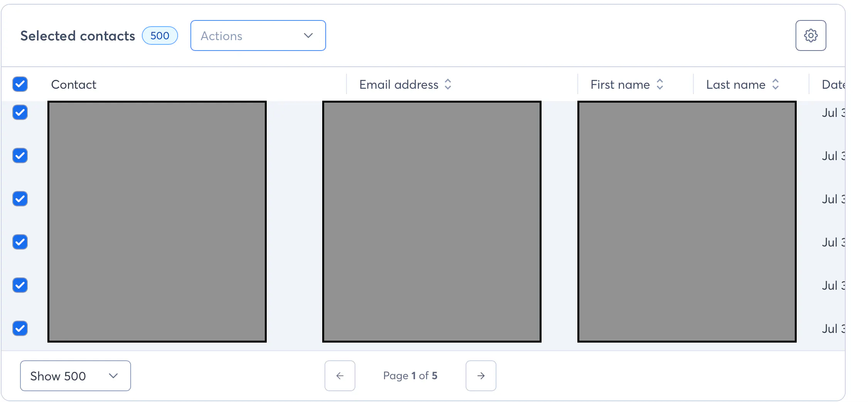The image size is (868, 402).
Task: Click the Contact column header
Action: [x=74, y=84]
